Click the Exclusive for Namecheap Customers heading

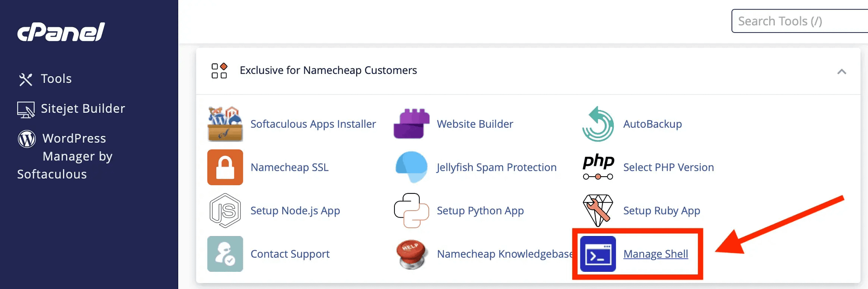click(x=328, y=71)
